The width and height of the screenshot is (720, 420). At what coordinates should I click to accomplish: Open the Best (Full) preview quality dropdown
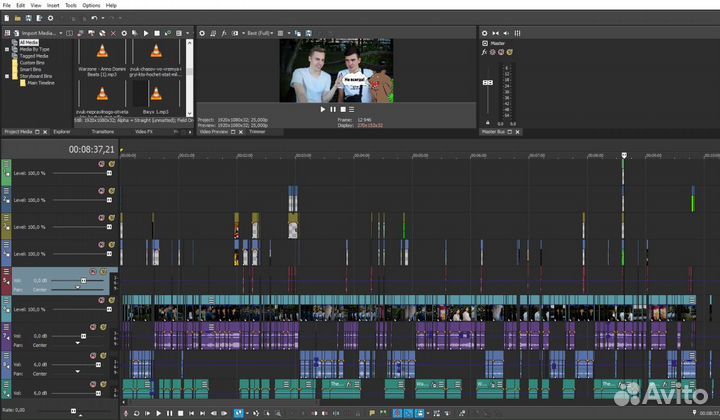(x=262, y=33)
